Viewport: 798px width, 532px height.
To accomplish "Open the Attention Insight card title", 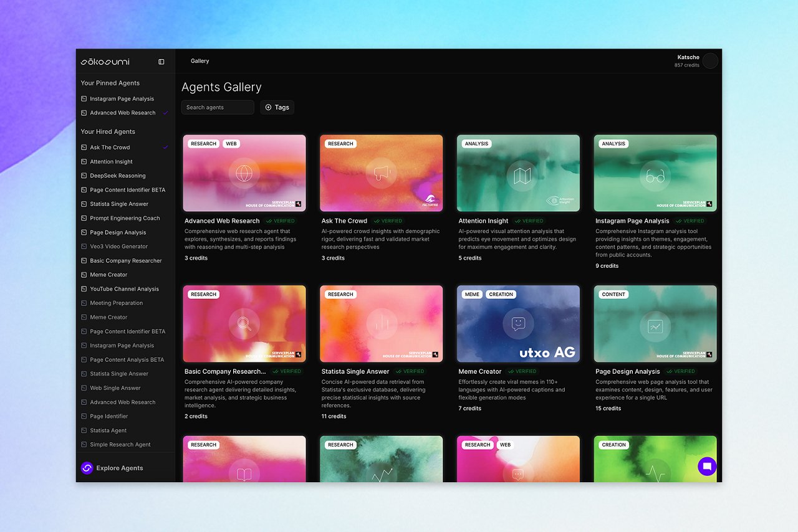I will [483, 221].
